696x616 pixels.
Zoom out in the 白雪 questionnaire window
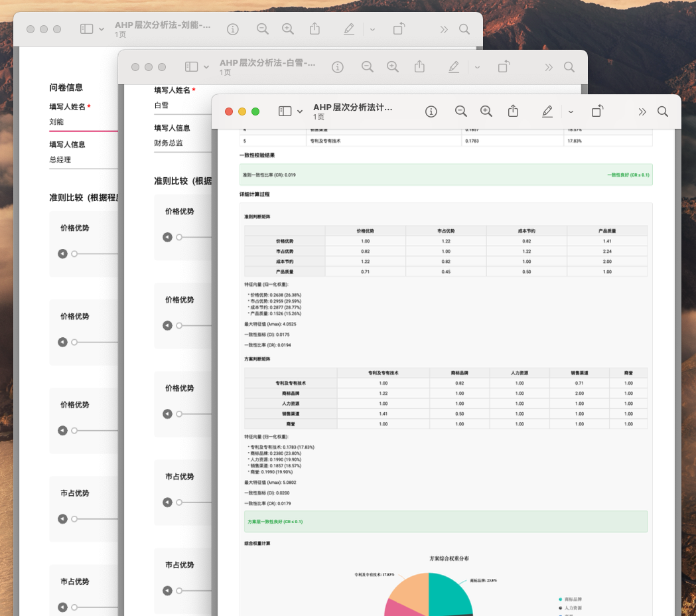367,66
